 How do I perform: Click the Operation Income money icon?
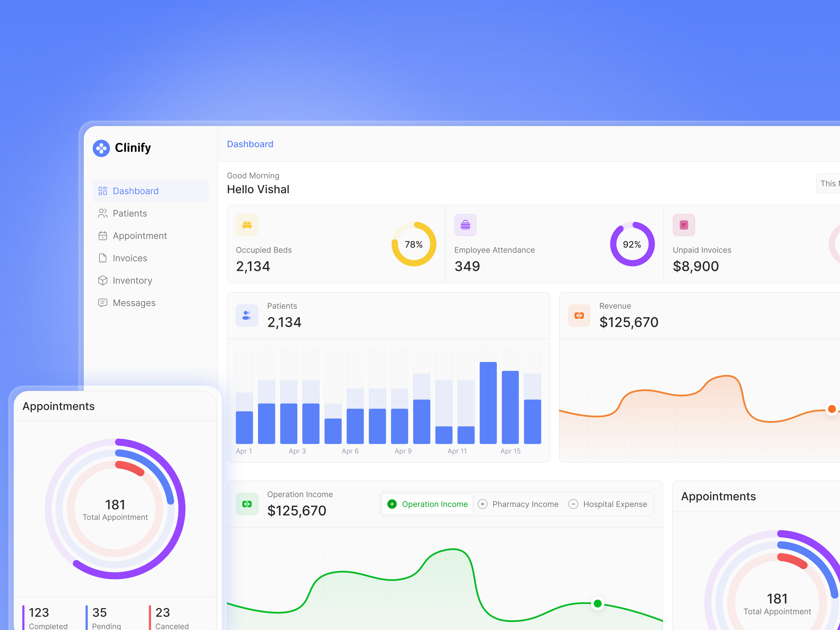tap(247, 503)
